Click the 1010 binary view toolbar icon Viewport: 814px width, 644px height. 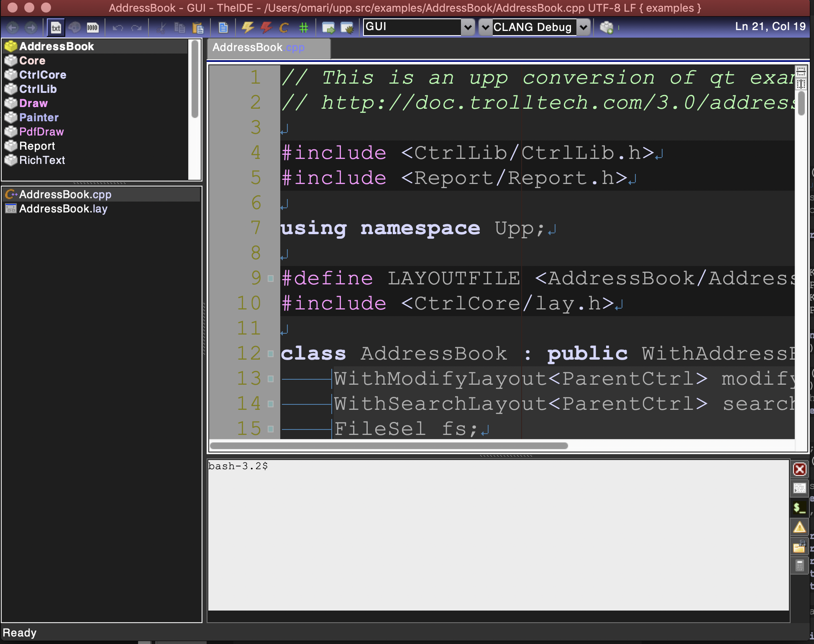pos(92,28)
